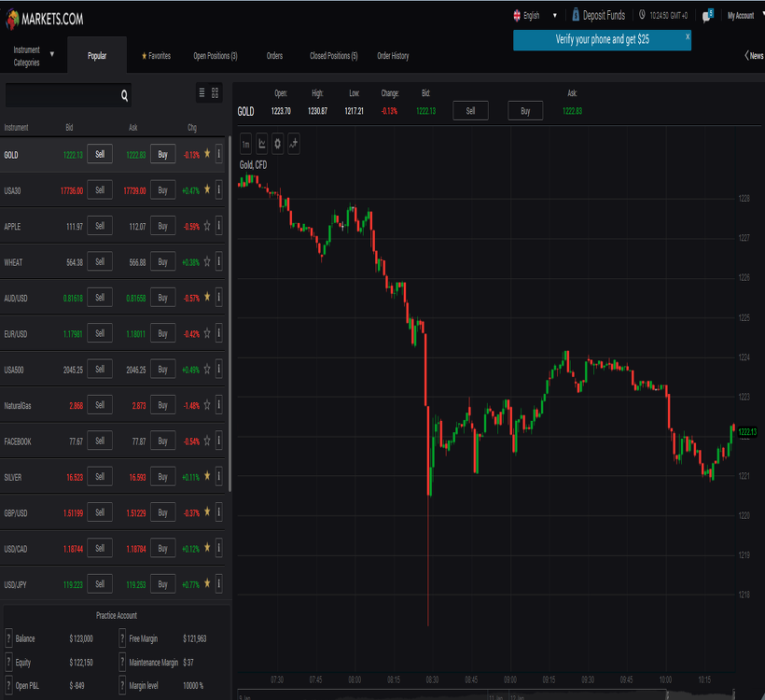Close the verify phone banner

tap(688, 36)
